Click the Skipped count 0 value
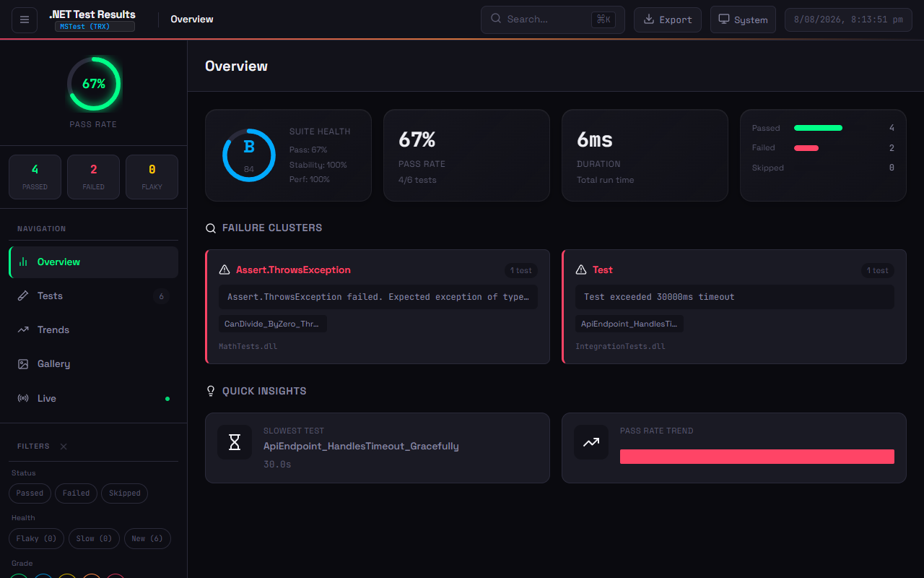Image resolution: width=924 pixels, height=578 pixels. coord(892,168)
